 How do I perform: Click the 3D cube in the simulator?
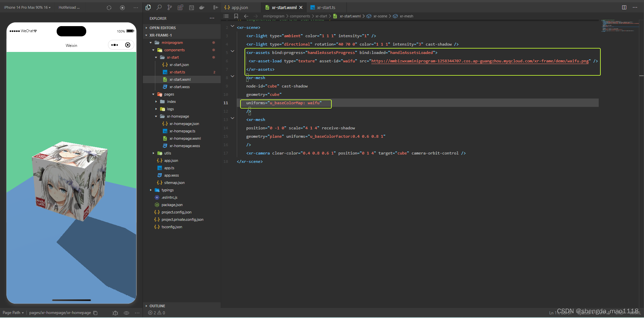(70, 181)
